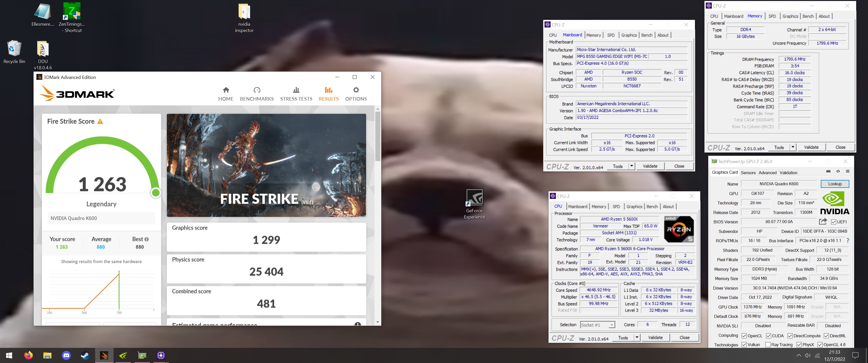
Task: Switch to Sensors tab in GPU-Z
Action: [x=748, y=172]
